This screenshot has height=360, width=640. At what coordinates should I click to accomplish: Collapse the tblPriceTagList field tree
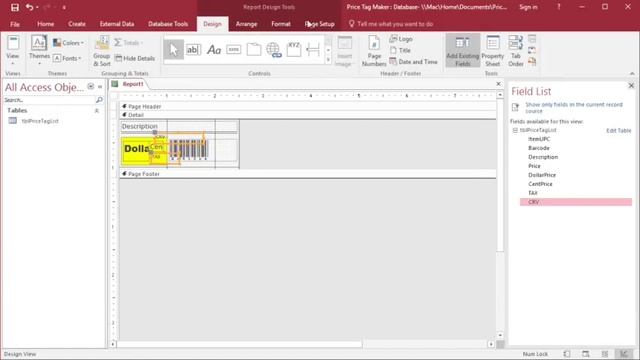(515, 130)
